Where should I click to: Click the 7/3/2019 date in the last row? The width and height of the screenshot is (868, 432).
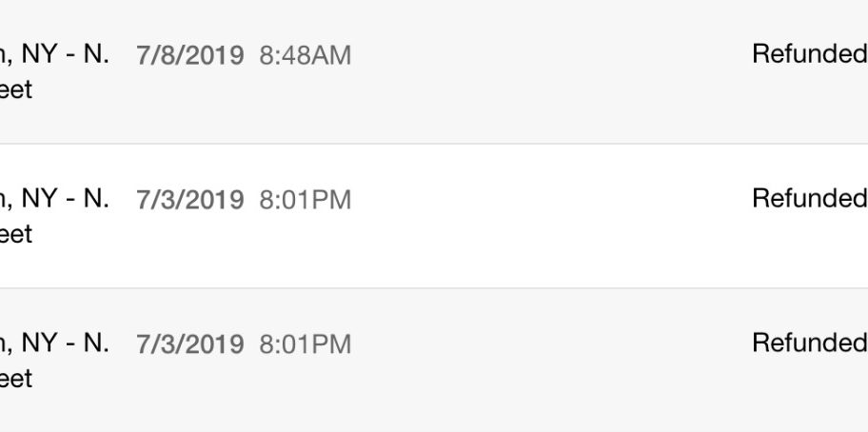pyautogui.click(x=190, y=344)
